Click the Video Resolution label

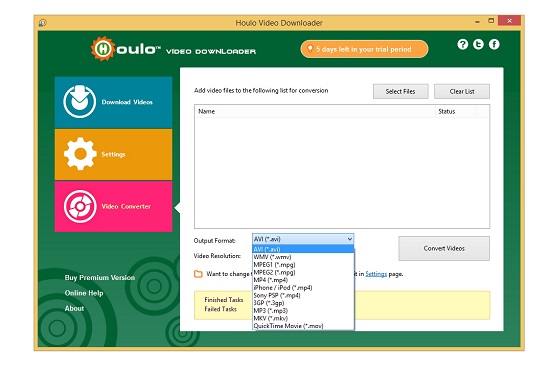pyautogui.click(x=217, y=256)
